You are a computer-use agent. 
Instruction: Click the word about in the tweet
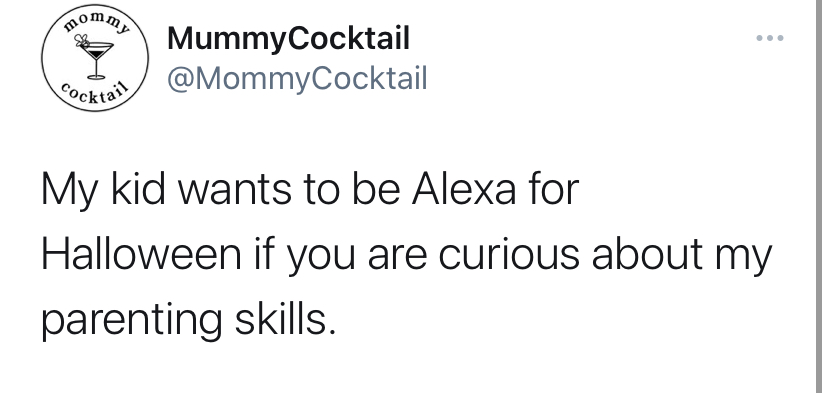point(647,255)
